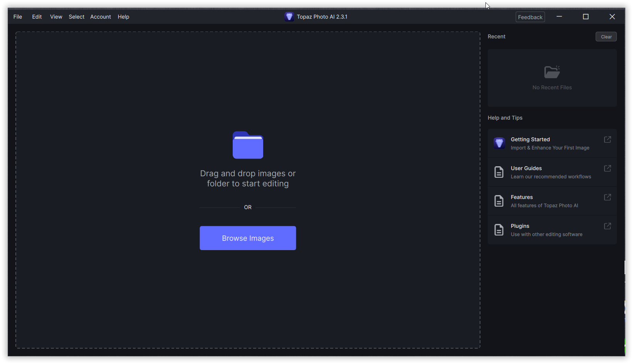Click the Getting Started Topaz gem icon

(499, 143)
